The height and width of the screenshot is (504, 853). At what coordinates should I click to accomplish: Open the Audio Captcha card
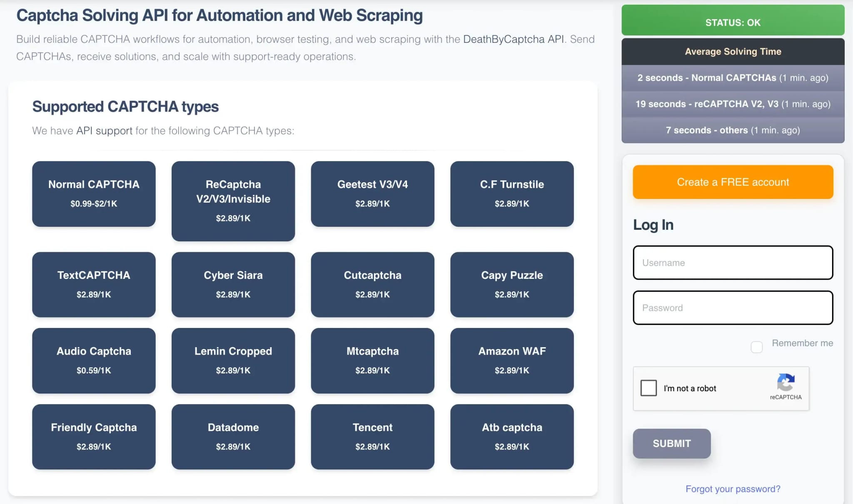tap(94, 360)
